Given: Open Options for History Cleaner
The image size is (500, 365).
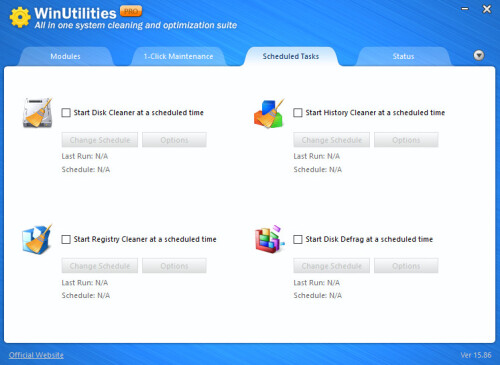Looking at the screenshot, I should [x=406, y=140].
